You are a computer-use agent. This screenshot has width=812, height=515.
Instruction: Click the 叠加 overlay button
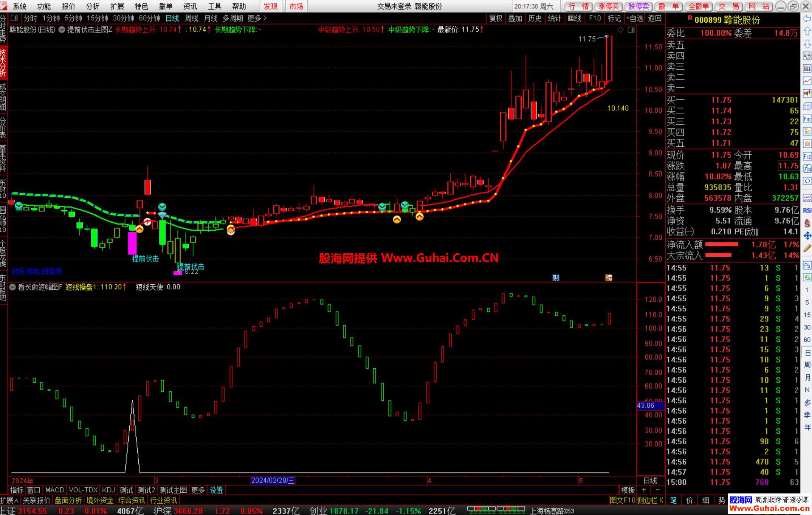point(515,18)
